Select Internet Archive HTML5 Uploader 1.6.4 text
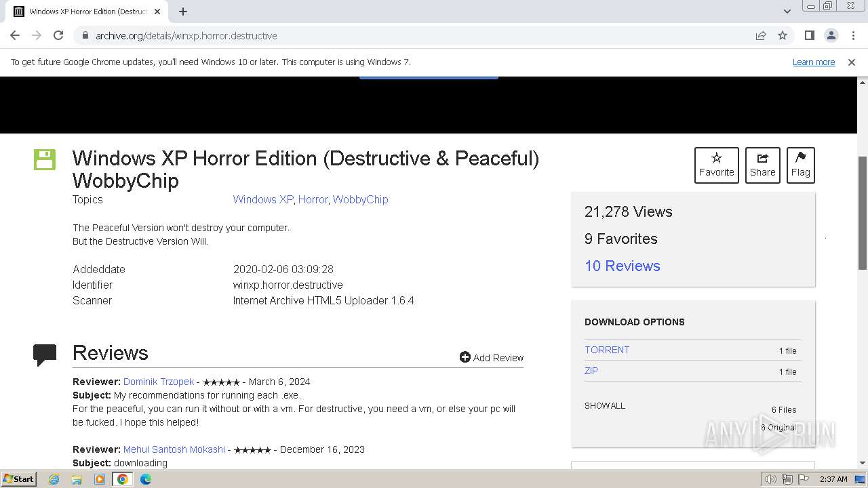This screenshot has height=488, width=868. [323, 300]
